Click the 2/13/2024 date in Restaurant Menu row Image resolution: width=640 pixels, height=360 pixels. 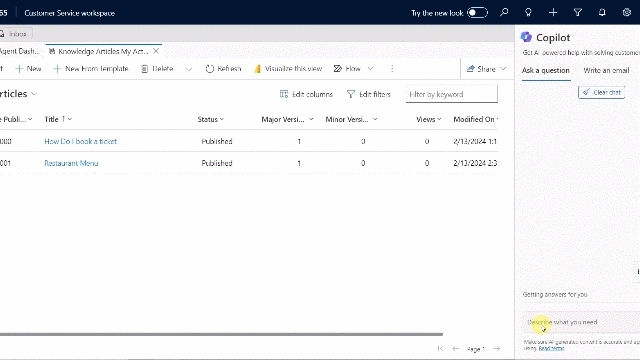pyautogui.click(x=475, y=163)
